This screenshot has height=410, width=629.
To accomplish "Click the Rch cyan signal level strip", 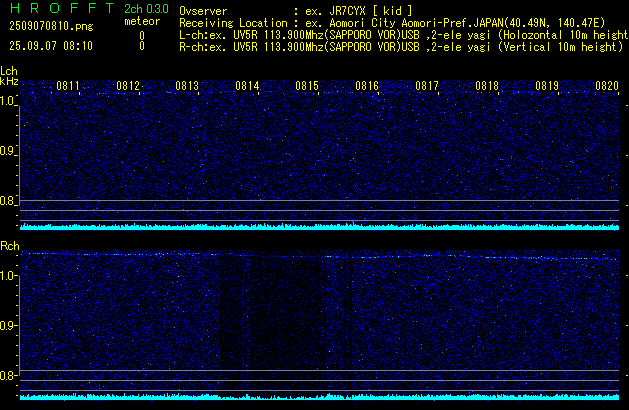I will 319,397.
